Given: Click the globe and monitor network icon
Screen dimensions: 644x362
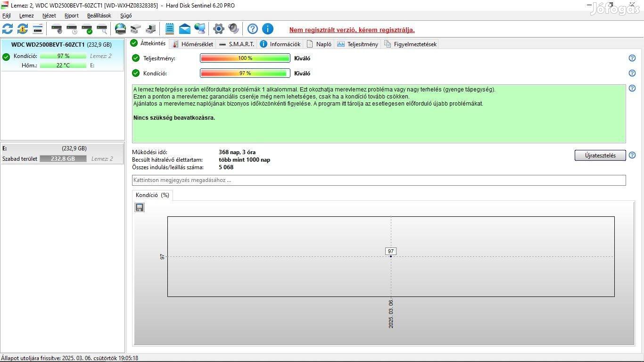Looking at the screenshot, I should coord(200,29).
